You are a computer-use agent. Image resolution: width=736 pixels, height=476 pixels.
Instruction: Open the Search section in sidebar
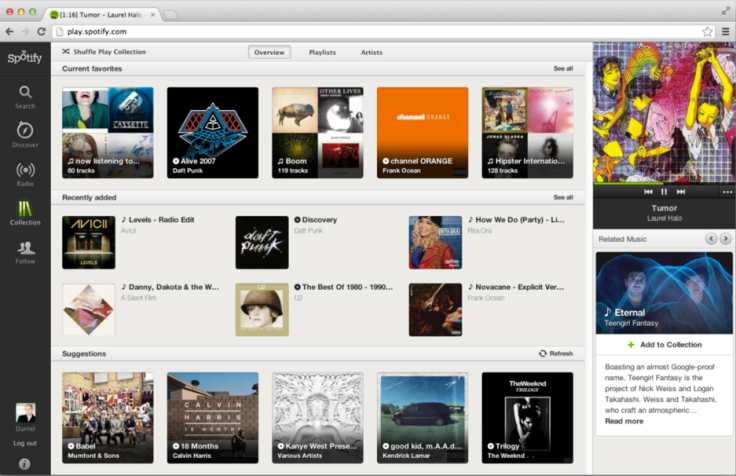(x=25, y=97)
